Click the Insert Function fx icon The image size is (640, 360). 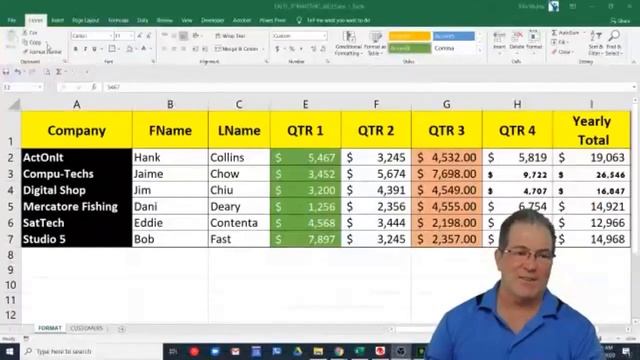[94, 87]
